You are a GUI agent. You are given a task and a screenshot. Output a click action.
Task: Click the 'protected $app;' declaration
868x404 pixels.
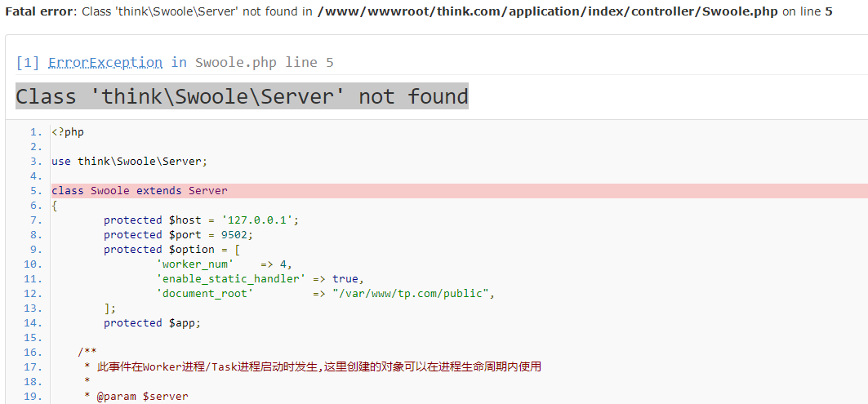coord(152,323)
